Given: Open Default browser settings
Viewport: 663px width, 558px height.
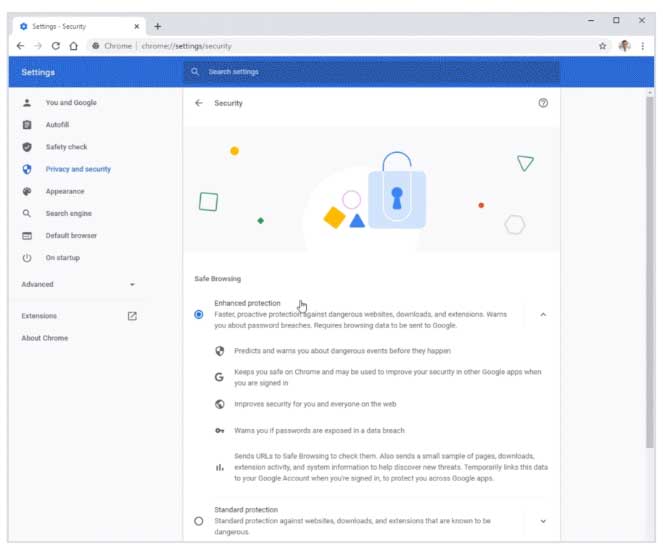Looking at the screenshot, I should coord(71,235).
